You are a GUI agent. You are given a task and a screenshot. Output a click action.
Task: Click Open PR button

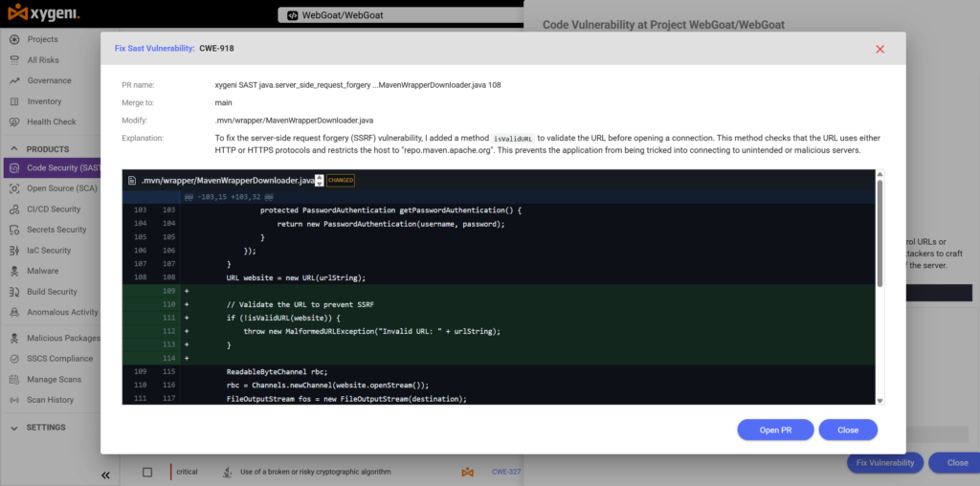(x=775, y=430)
